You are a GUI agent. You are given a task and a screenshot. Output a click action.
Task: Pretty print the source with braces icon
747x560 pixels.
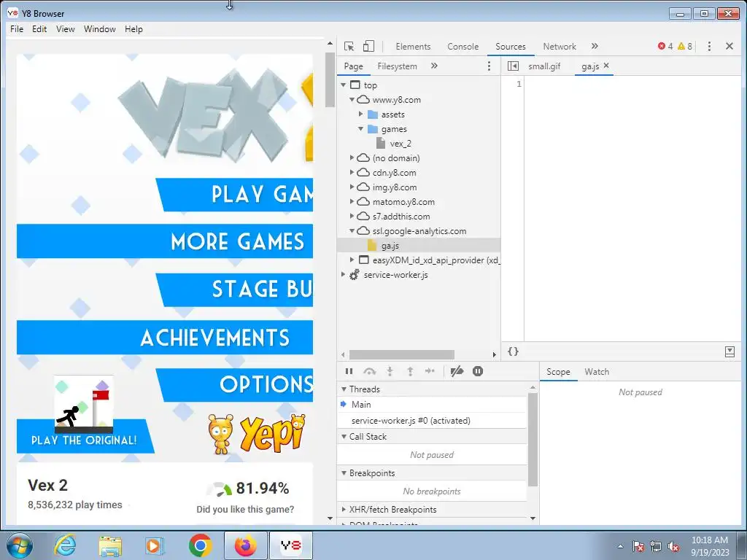pyautogui.click(x=513, y=351)
